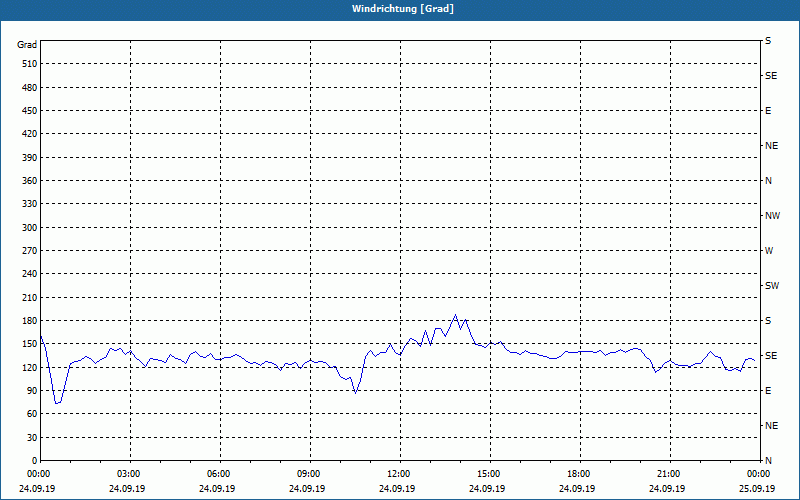Click the 300 y-axis value

[30, 228]
